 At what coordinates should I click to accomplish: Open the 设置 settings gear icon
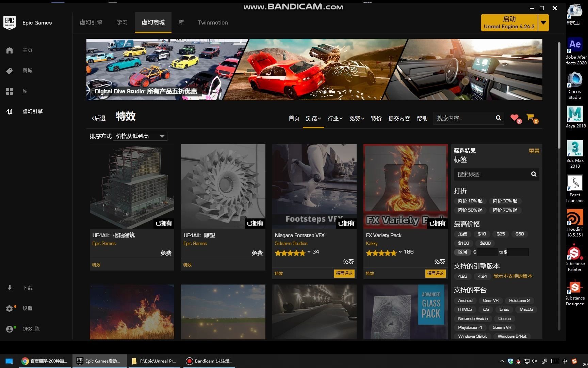coord(10,308)
